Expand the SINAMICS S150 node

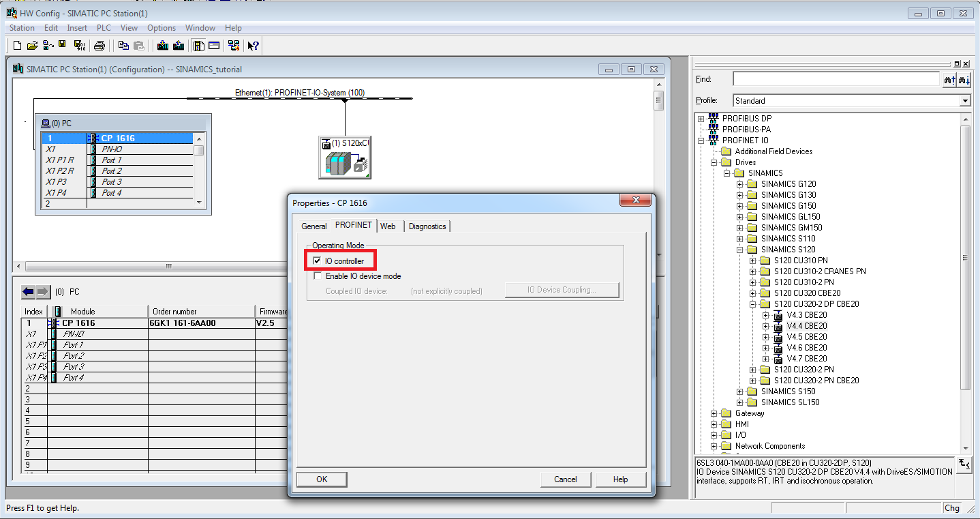pyautogui.click(x=739, y=391)
